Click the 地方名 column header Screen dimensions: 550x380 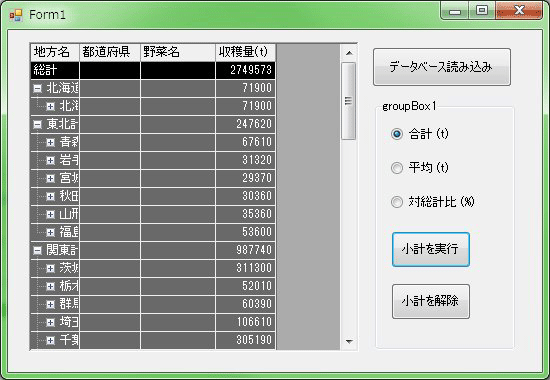(55, 52)
